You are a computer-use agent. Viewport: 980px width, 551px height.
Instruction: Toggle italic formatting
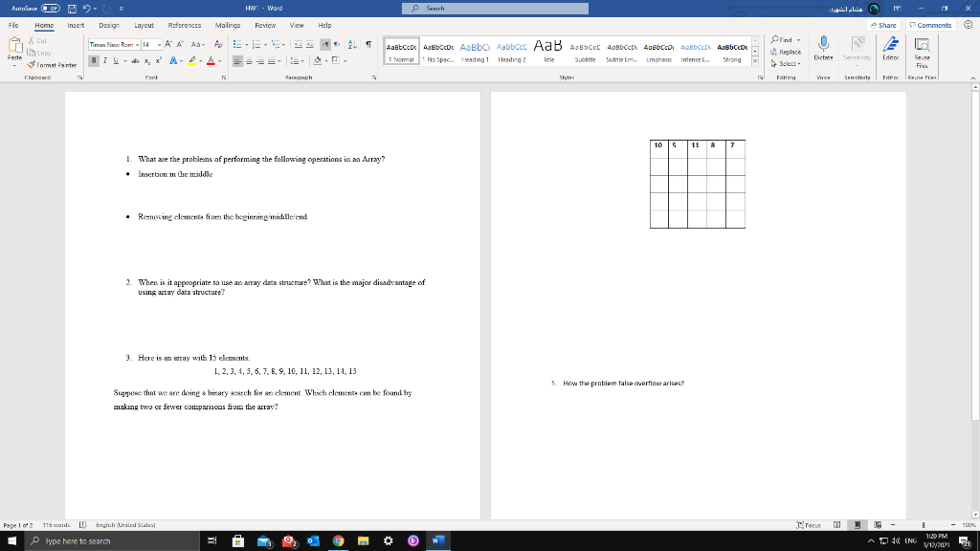(105, 59)
